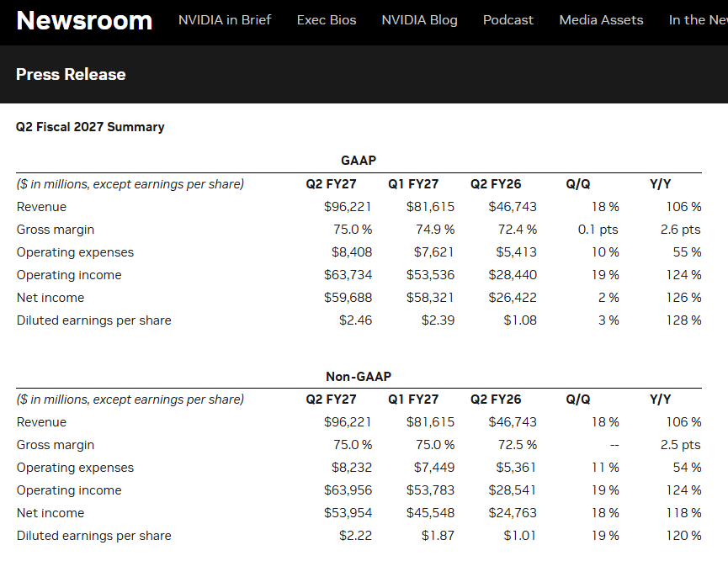Click the 118 % net income Y/Y
Image resolution: width=728 pixels, height=561 pixels.
click(x=684, y=513)
